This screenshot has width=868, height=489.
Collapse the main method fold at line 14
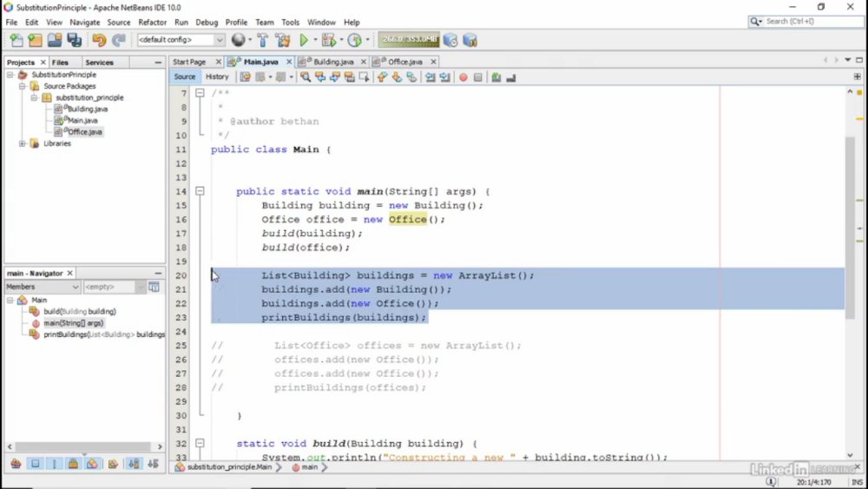click(200, 191)
